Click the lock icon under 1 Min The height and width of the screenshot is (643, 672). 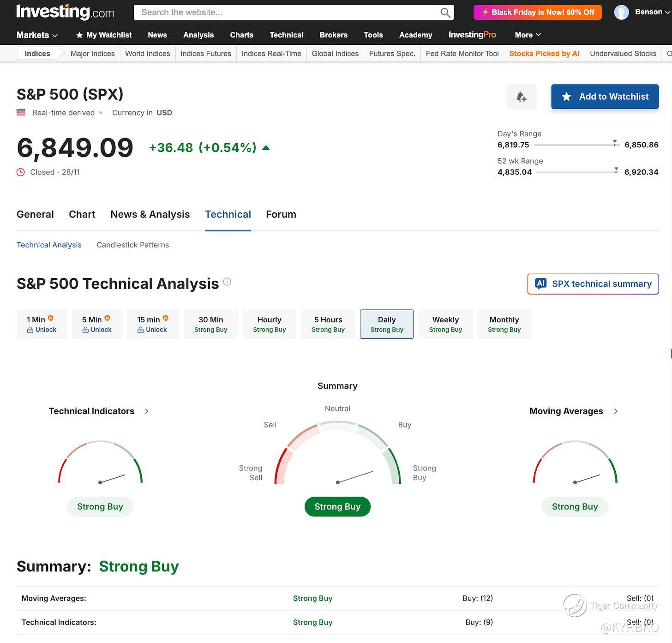click(x=30, y=330)
